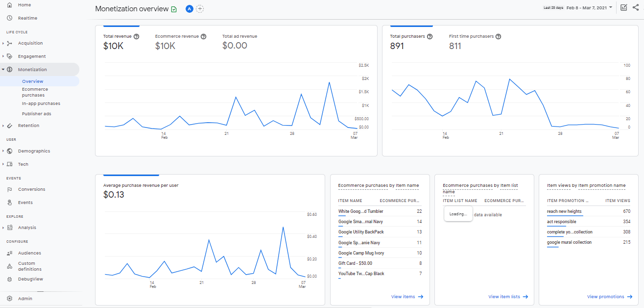Click the 'Google Camp Mug Ivory' row
The width and height of the screenshot is (644, 308).
coord(380,253)
